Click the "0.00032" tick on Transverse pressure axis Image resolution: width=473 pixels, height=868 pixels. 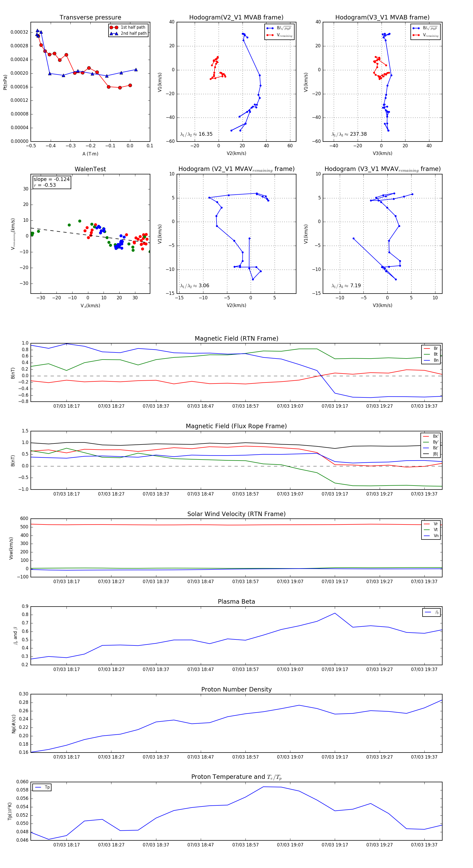(19, 32)
